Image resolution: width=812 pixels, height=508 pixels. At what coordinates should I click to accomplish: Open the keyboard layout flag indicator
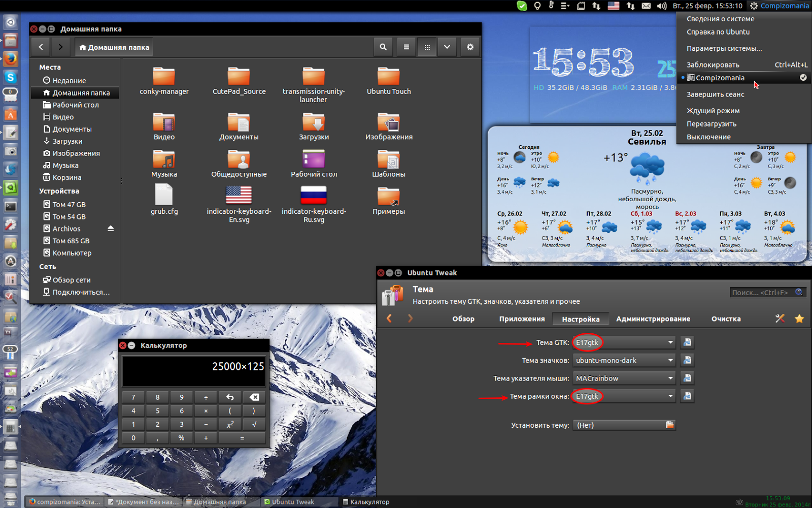coord(614,6)
